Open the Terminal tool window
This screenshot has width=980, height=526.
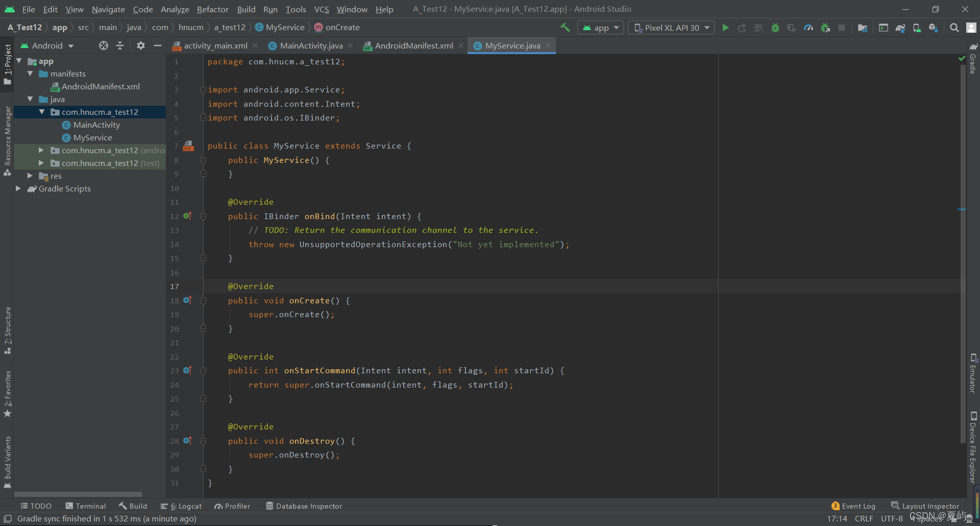pyautogui.click(x=85, y=506)
